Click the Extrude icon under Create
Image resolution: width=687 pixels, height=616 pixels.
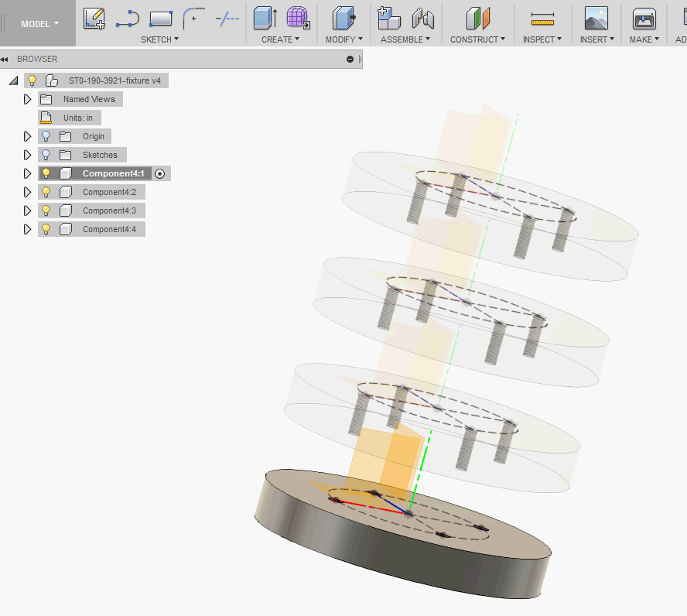click(x=265, y=19)
